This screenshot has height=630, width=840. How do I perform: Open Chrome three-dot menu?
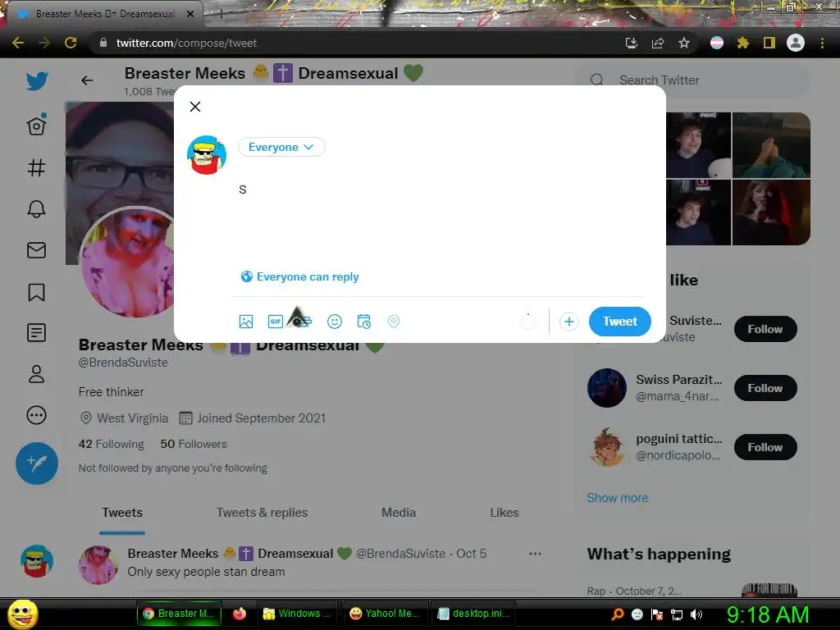tap(822, 43)
